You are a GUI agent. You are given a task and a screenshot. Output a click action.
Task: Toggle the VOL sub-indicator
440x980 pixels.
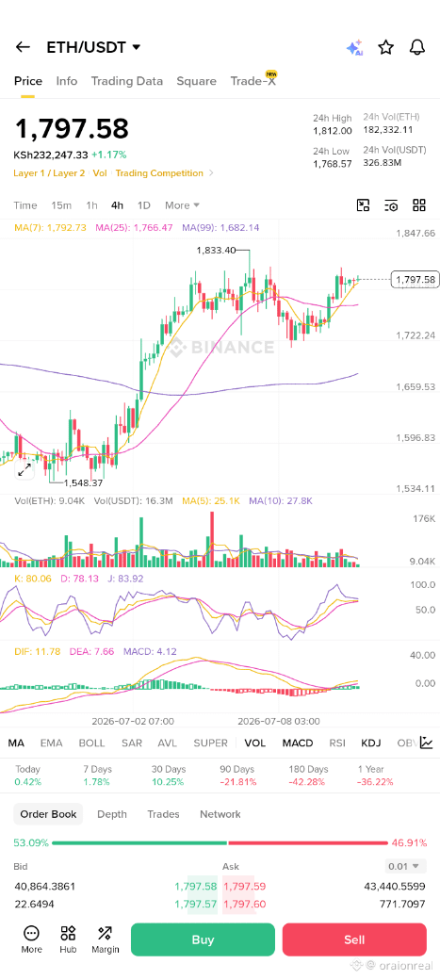pyautogui.click(x=255, y=743)
